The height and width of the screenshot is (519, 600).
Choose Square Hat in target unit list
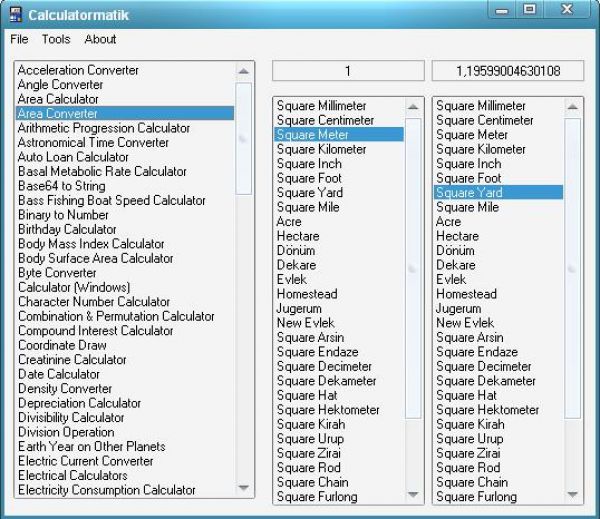(x=499, y=395)
